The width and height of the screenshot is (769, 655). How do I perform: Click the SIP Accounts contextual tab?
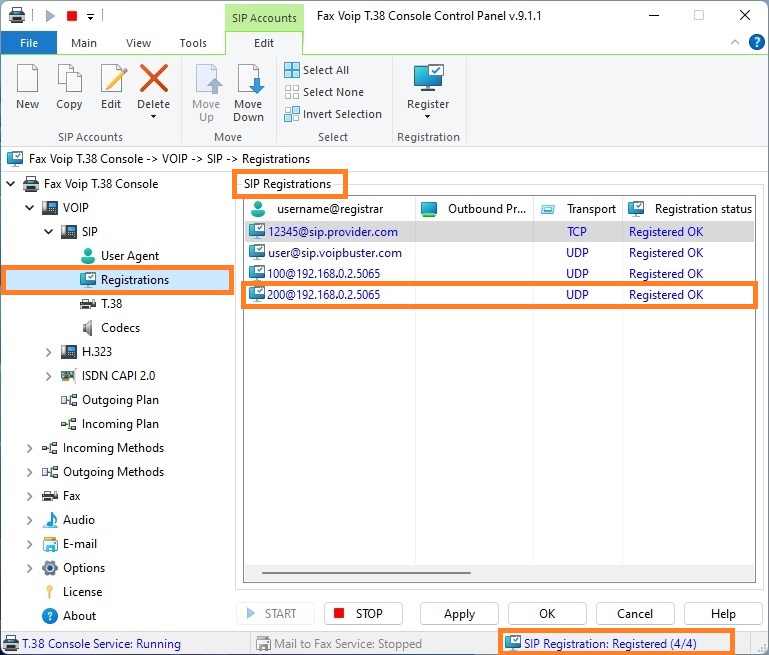tap(264, 18)
